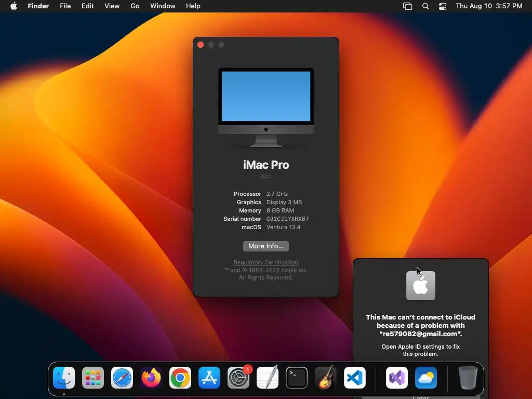Open the Help menu
This screenshot has width=532, height=399.
[193, 6]
